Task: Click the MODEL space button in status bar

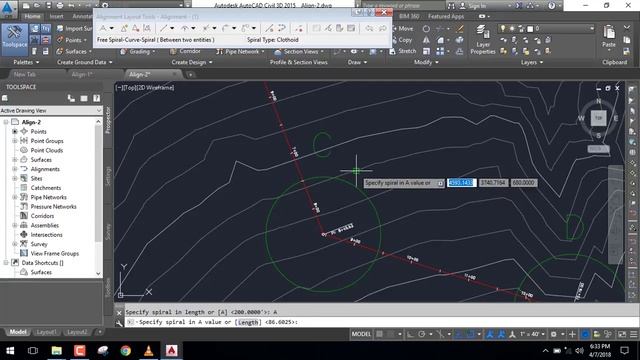Action: [361, 334]
